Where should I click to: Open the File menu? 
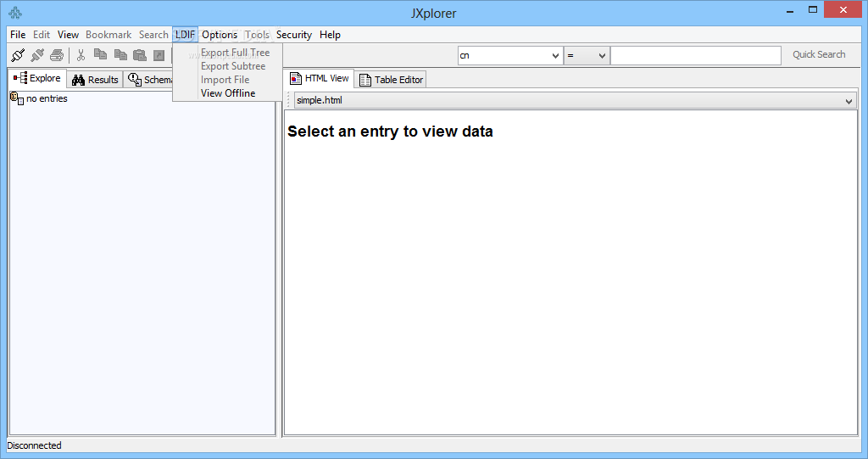coord(18,35)
